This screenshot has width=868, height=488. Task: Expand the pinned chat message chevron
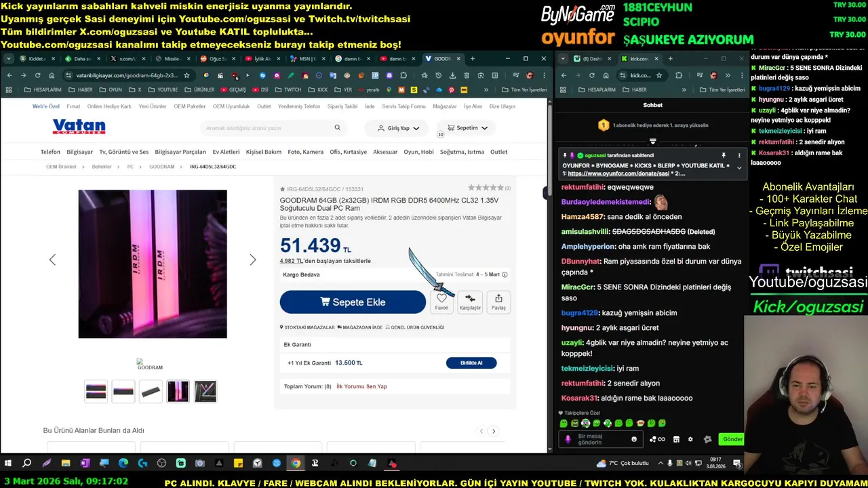point(739,167)
